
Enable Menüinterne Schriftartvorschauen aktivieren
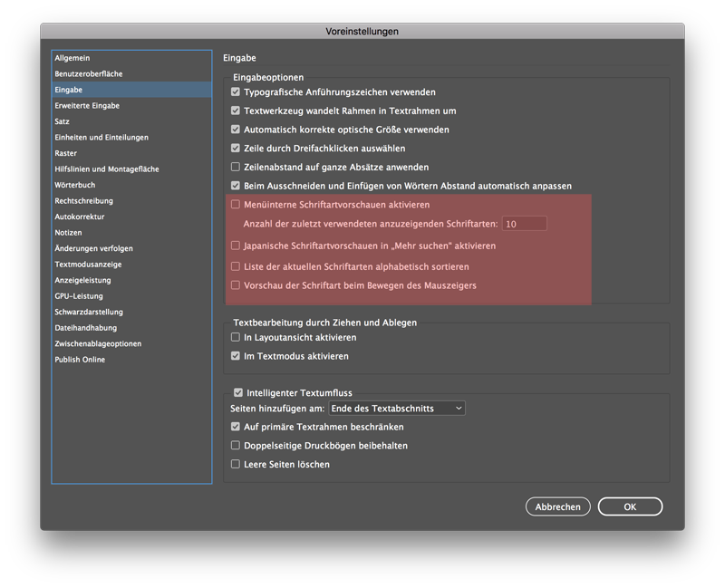[236, 205]
